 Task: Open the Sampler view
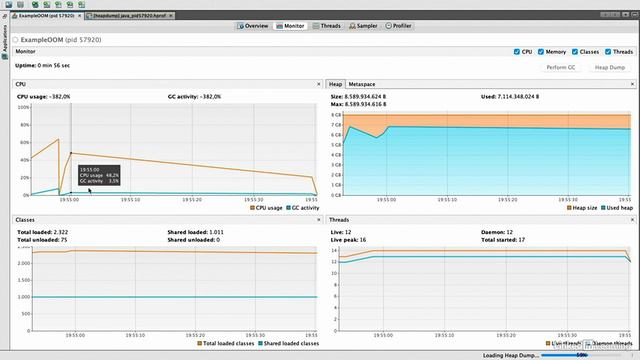coord(363,26)
